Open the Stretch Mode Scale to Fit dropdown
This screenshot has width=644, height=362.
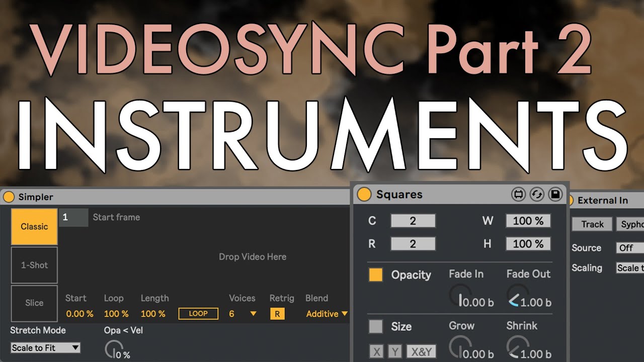[46, 347]
